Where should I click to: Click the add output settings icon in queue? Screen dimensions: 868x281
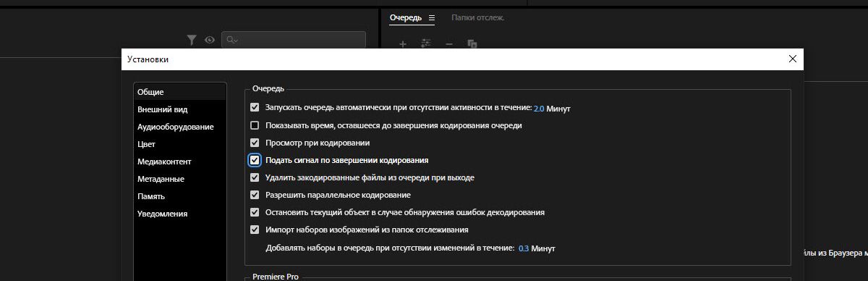point(425,44)
